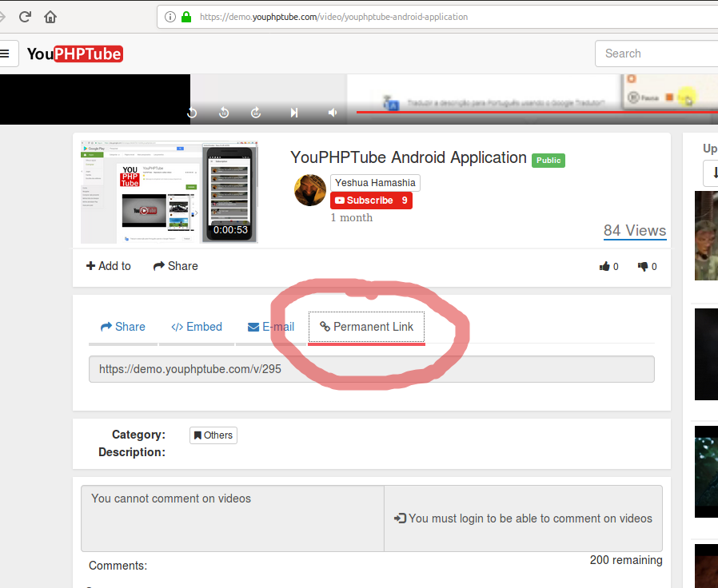Open the hamburger sidebar menu
The width and height of the screenshot is (718, 588).
click(6, 54)
